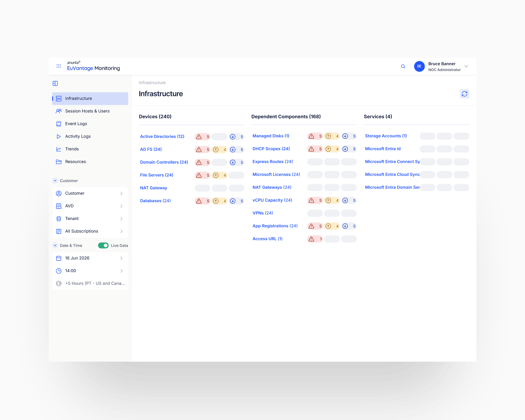Open the Resources folder icon
The image size is (525, 420).
click(x=59, y=161)
